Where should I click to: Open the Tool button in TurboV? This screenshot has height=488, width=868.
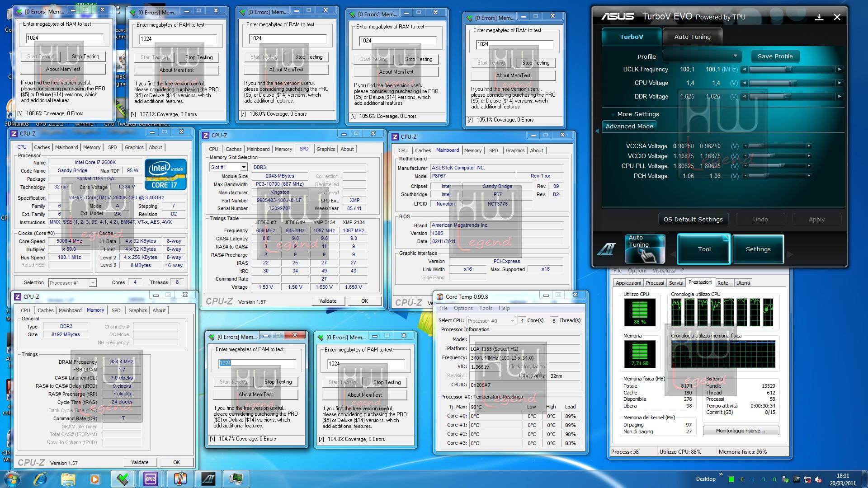(x=704, y=249)
